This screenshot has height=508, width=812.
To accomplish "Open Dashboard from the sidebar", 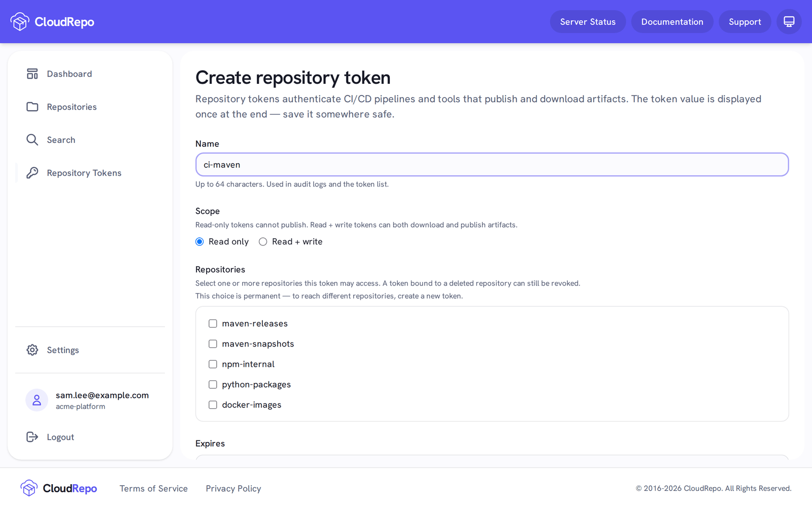I will [x=90, y=74].
